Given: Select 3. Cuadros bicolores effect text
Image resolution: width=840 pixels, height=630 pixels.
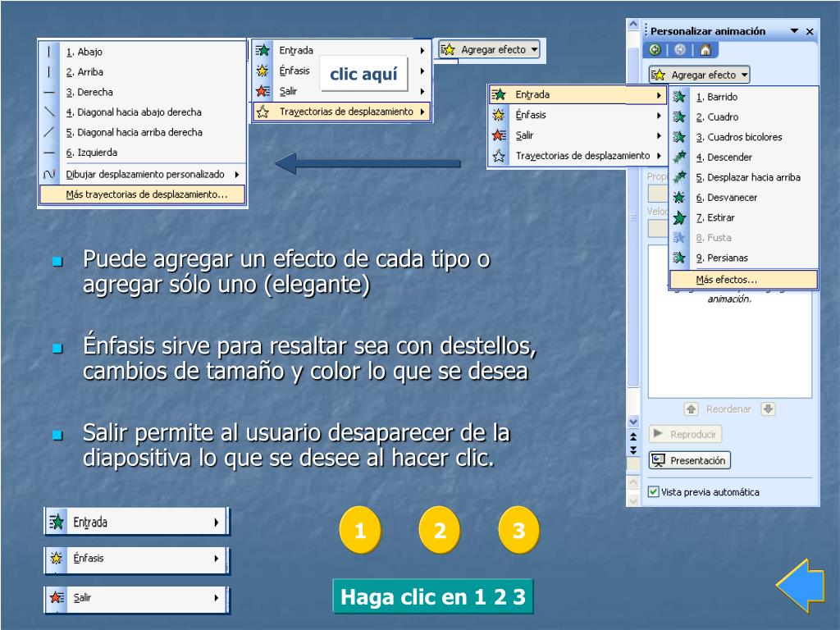Looking at the screenshot, I should [x=739, y=137].
